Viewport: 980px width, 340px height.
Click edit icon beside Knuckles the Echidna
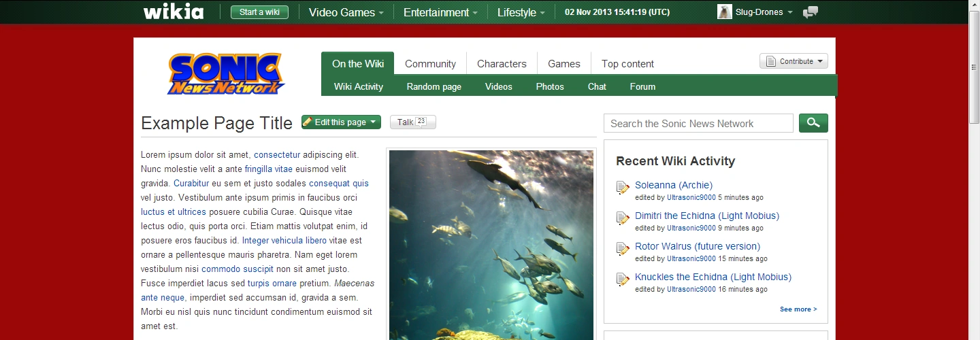tap(623, 279)
